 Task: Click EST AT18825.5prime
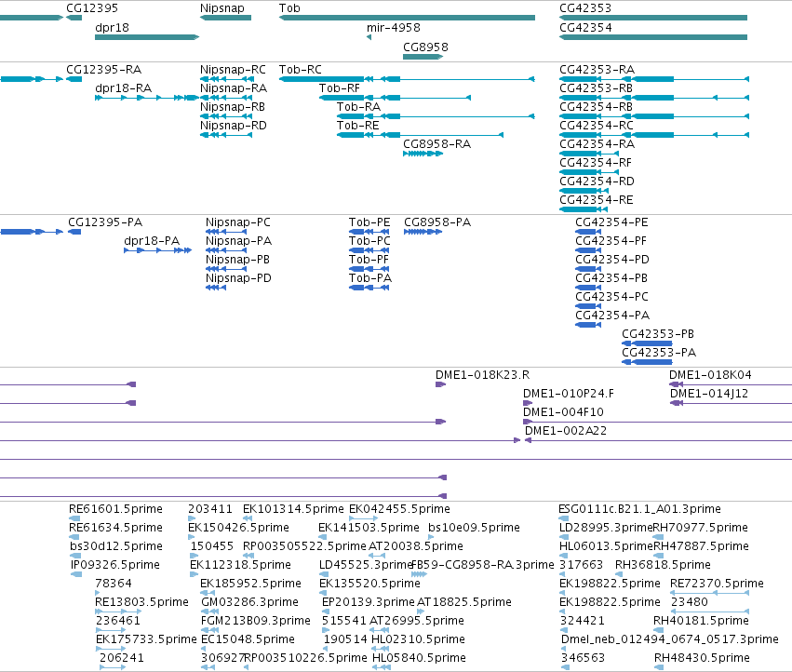464,602
